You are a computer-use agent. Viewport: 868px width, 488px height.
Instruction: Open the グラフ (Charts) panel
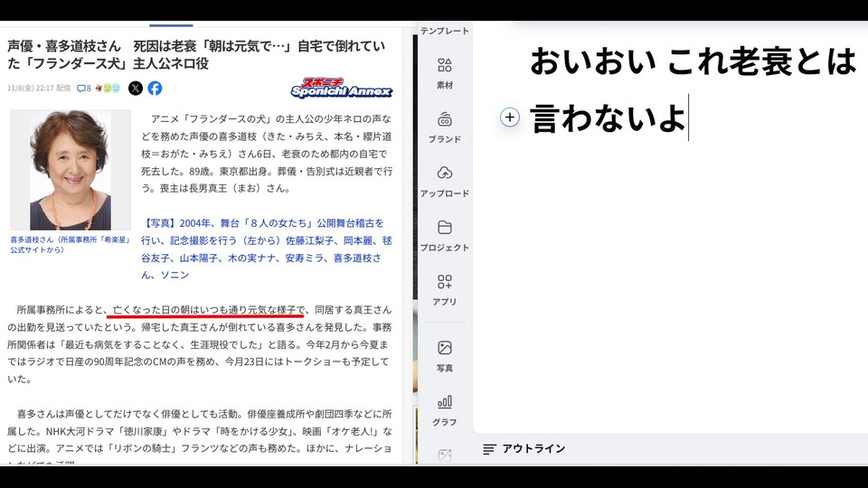[445, 410]
